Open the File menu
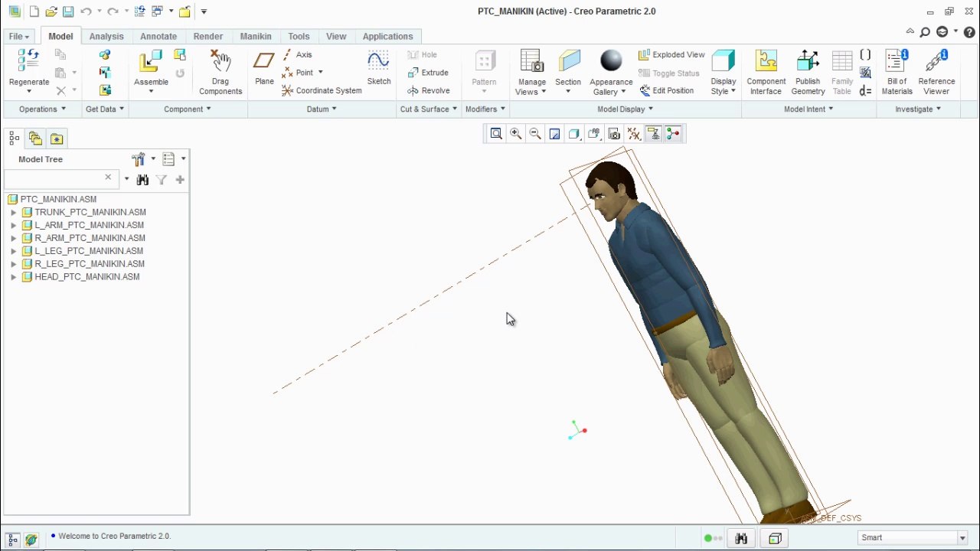Image resolution: width=980 pixels, height=551 pixels. pos(18,36)
